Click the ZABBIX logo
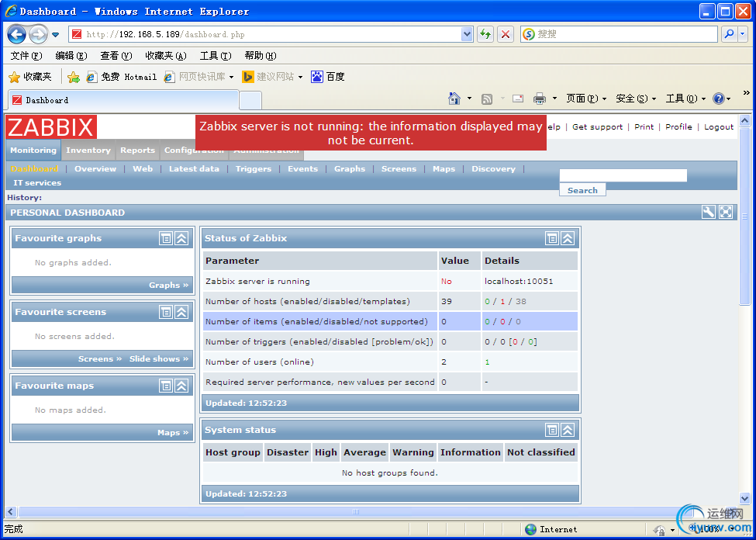The height and width of the screenshot is (540, 756). point(51,127)
